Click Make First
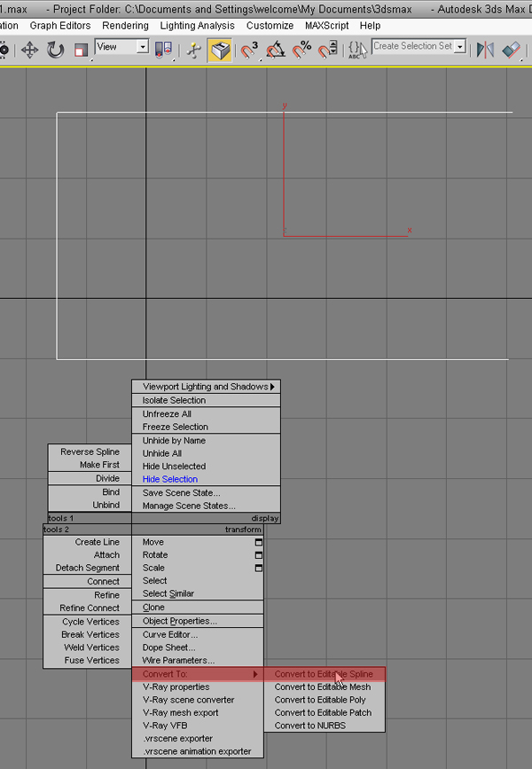The width and height of the screenshot is (532, 769). pos(90,465)
